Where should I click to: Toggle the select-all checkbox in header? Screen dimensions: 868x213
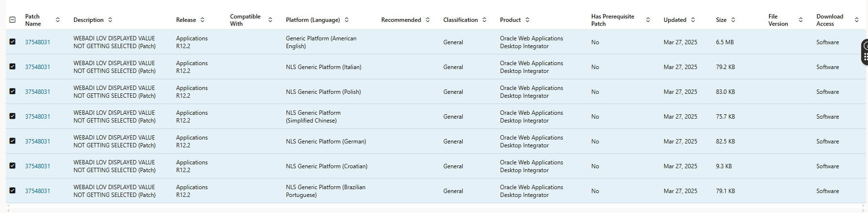point(13,20)
